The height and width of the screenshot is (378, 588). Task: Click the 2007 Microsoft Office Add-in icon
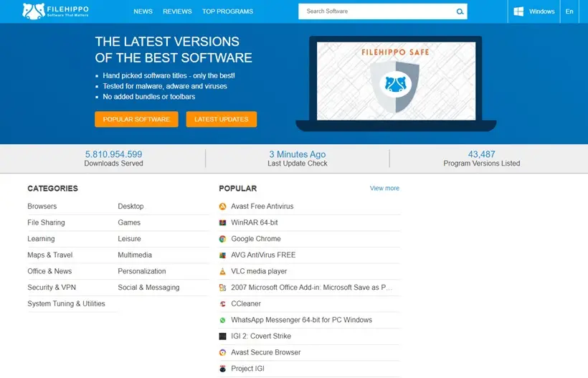pyautogui.click(x=222, y=288)
